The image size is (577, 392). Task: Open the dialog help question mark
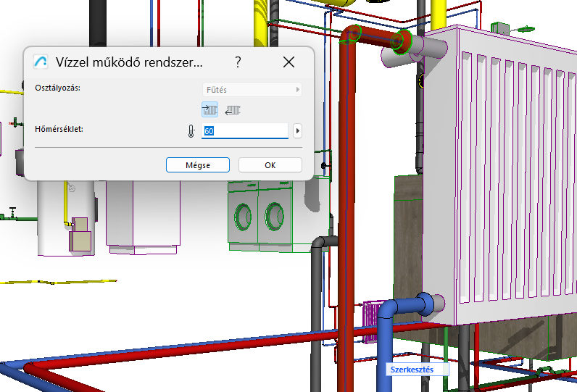coord(238,62)
